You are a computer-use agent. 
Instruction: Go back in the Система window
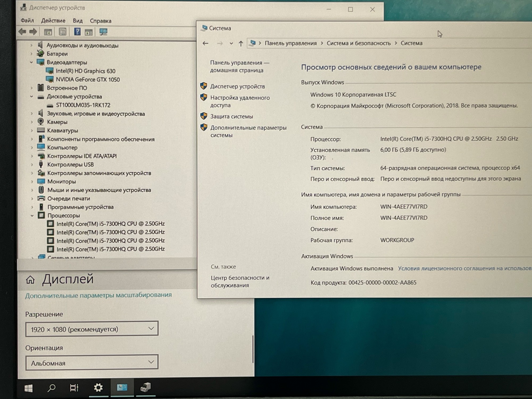(205, 43)
